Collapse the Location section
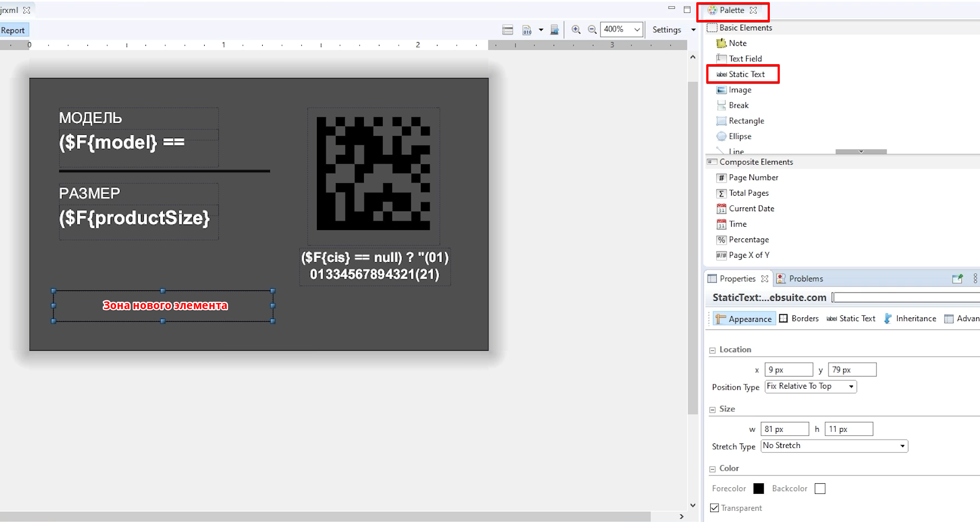The image size is (980, 522). coord(712,350)
